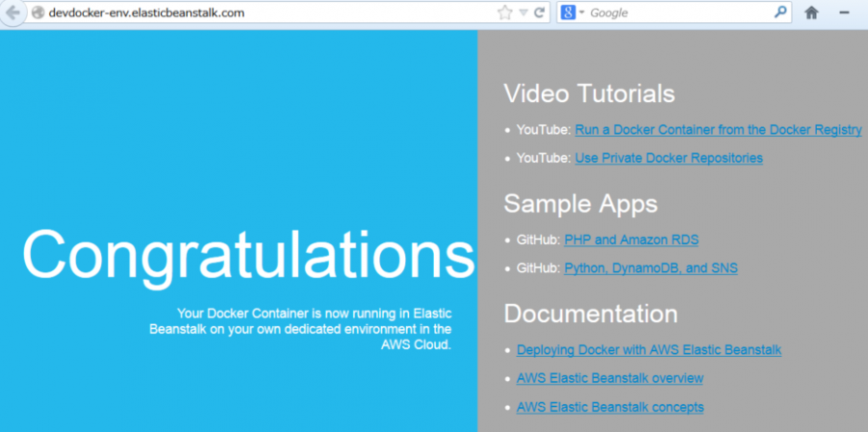Click the site identity globe icon
The height and width of the screenshot is (432, 868).
tap(38, 13)
